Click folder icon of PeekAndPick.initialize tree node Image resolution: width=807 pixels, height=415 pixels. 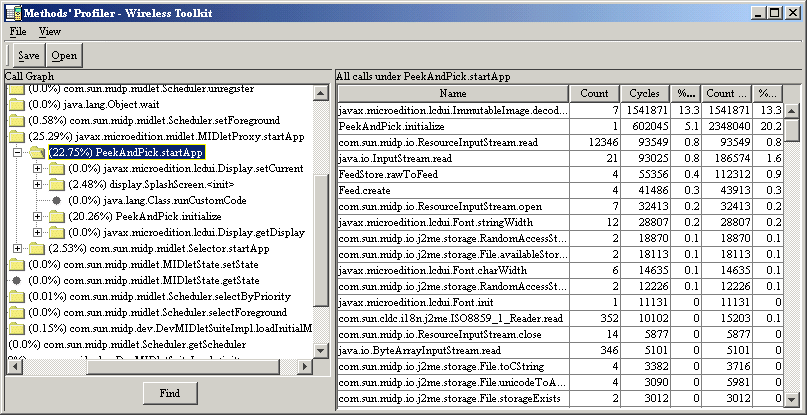pos(57,216)
